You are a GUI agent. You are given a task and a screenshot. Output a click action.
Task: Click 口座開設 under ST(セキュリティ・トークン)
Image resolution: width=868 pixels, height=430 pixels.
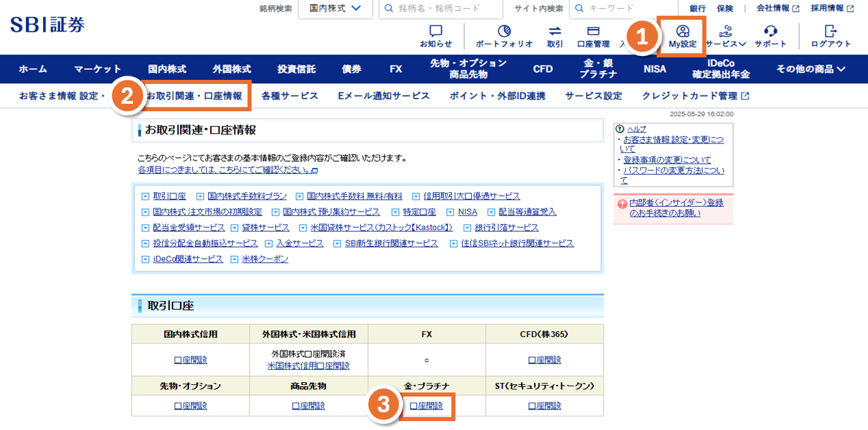click(545, 405)
